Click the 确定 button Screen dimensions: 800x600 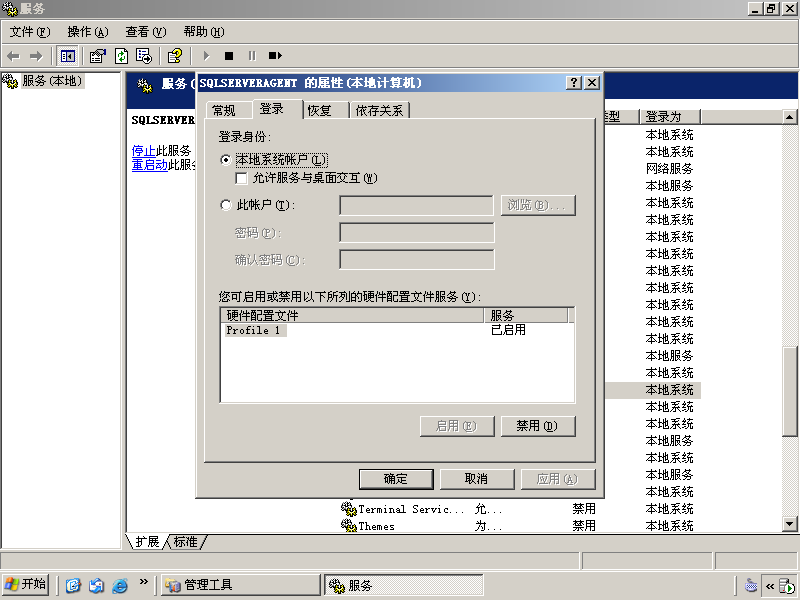click(396, 479)
